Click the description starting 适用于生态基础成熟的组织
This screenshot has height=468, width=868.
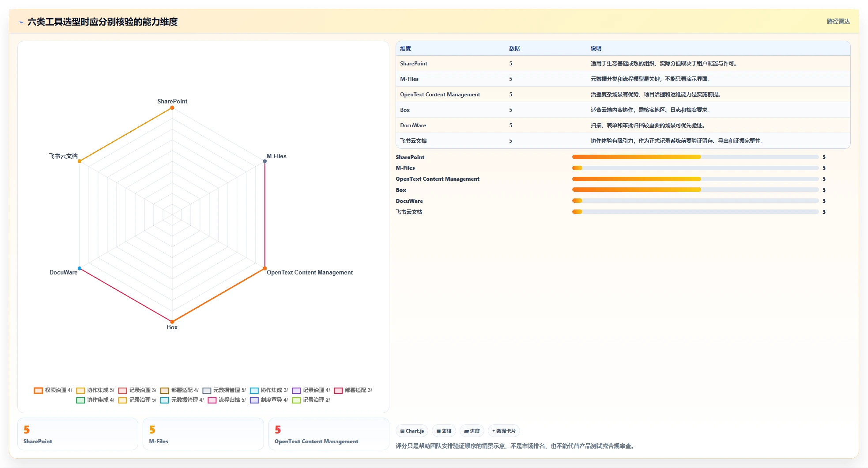click(x=664, y=64)
